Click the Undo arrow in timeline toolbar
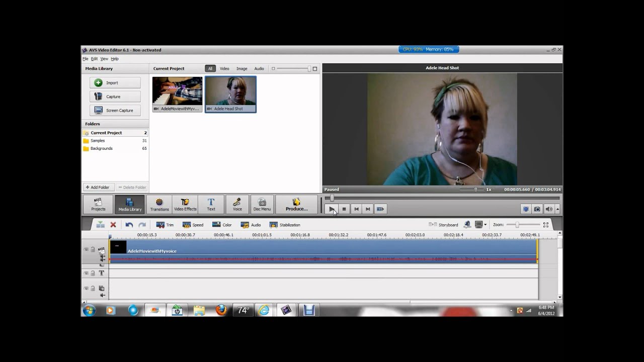 pyautogui.click(x=129, y=225)
